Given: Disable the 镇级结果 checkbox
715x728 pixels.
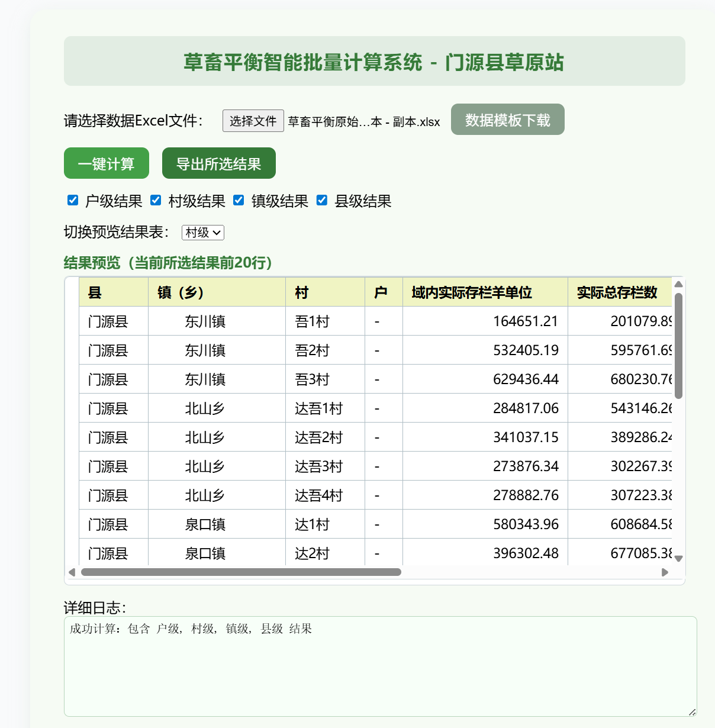Looking at the screenshot, I should tap(239, 201).
